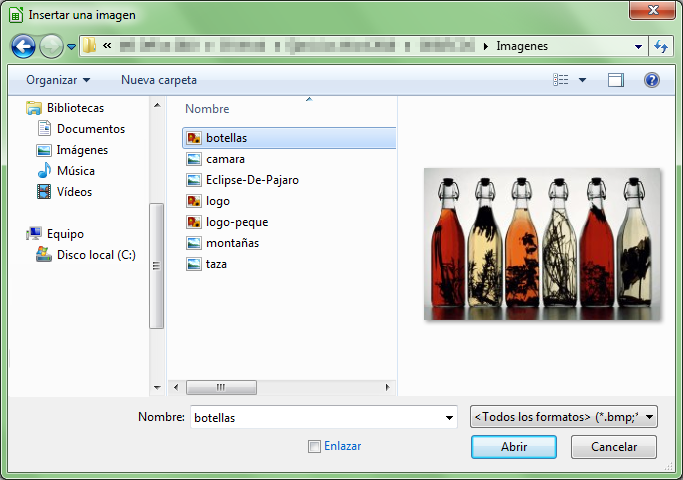Select the Imagenes folder in address bar
This screenshot has width=683, height=480.
[x=522, y=46]
